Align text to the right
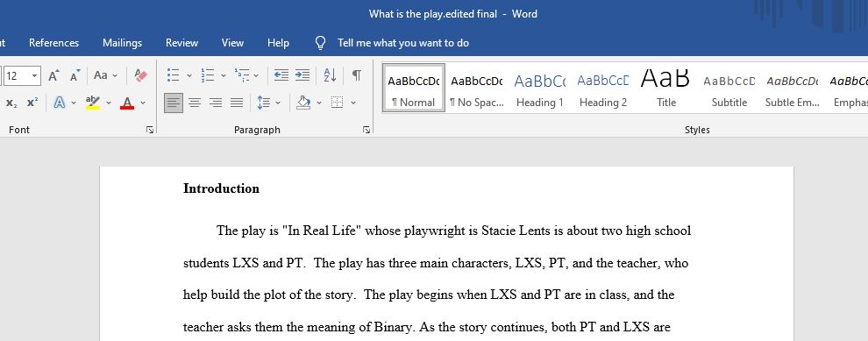Image resolution: width=868 pixels, height=341 pixels. tap(216, 103)
